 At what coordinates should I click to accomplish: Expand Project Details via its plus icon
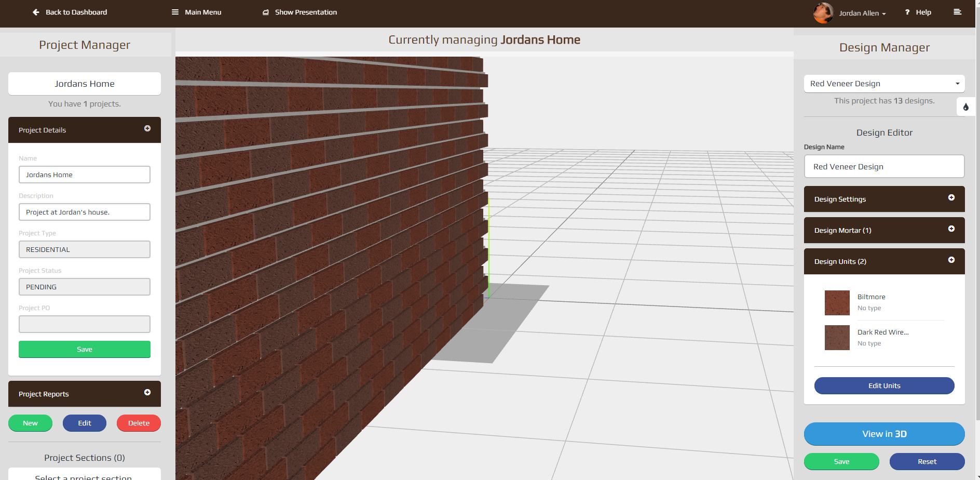(x=148, y=128)
